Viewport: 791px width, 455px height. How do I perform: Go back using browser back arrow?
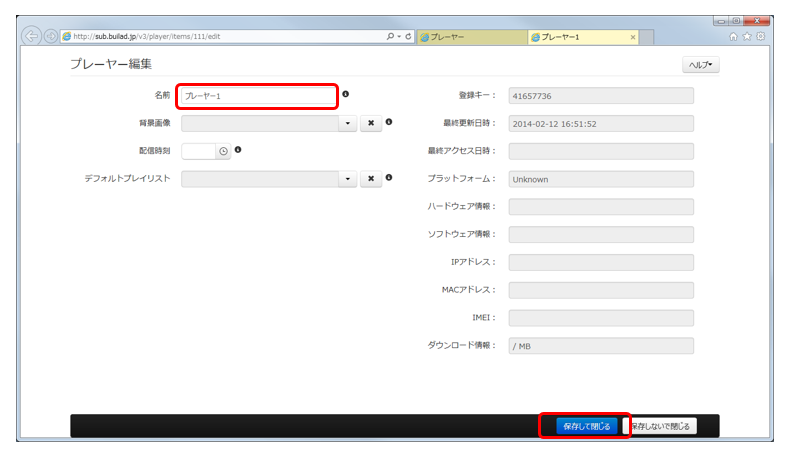(32, 36)
